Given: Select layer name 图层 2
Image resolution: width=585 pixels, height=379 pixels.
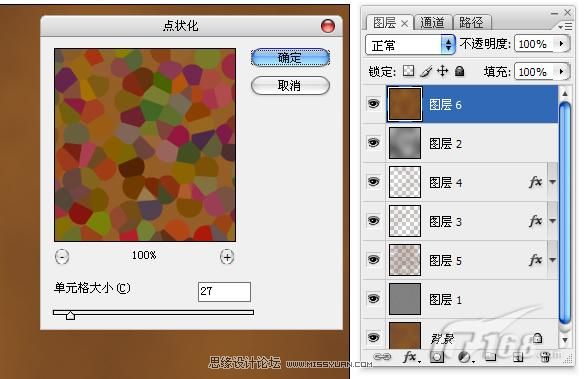Looking at the screenshot, I should click(445, 143).
